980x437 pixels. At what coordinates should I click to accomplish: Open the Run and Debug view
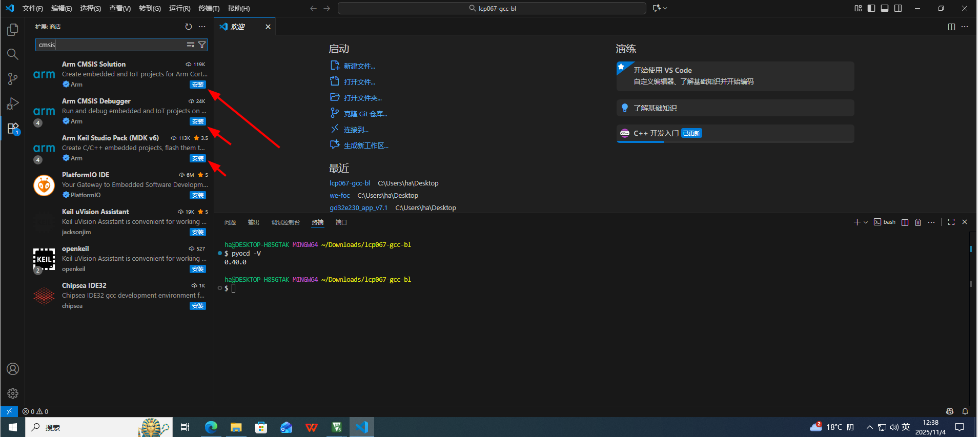coord(13,104)
